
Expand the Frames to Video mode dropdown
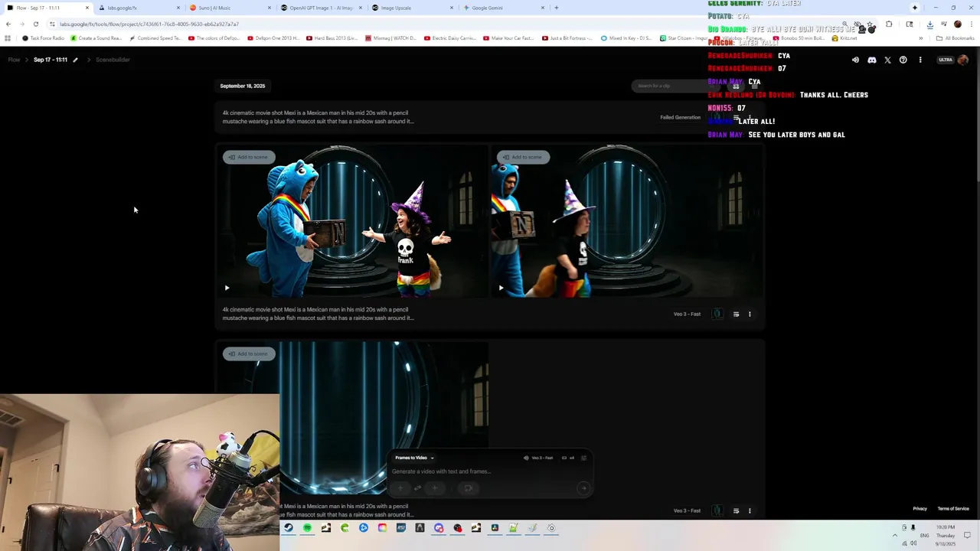[414, 458]
